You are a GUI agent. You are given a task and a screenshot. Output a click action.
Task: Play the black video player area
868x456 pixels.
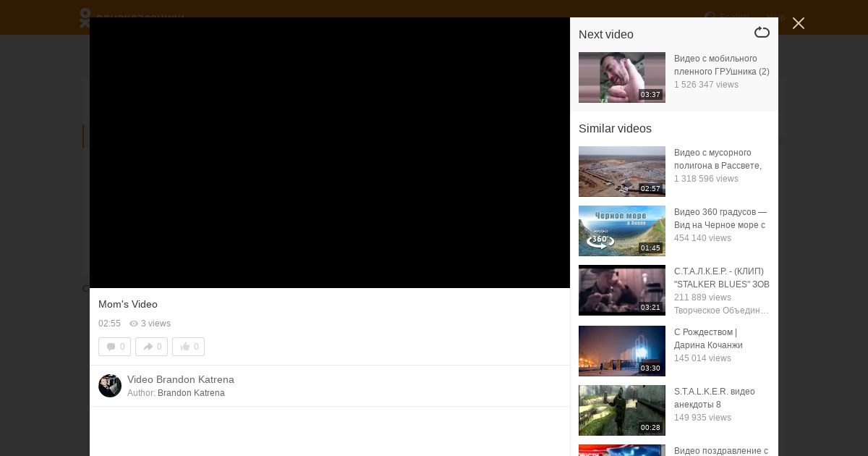point(330,153)
